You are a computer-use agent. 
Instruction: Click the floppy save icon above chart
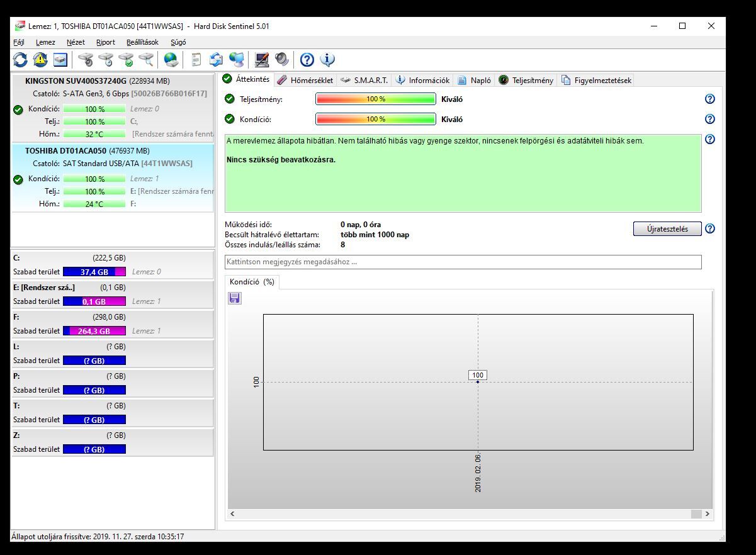tap(235, 298)
